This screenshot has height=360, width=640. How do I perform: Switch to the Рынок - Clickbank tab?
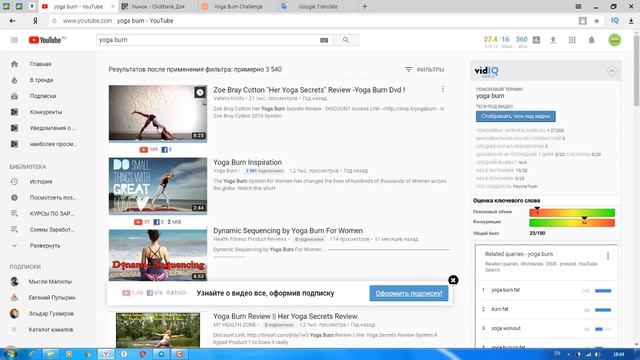tap(158, 7)
